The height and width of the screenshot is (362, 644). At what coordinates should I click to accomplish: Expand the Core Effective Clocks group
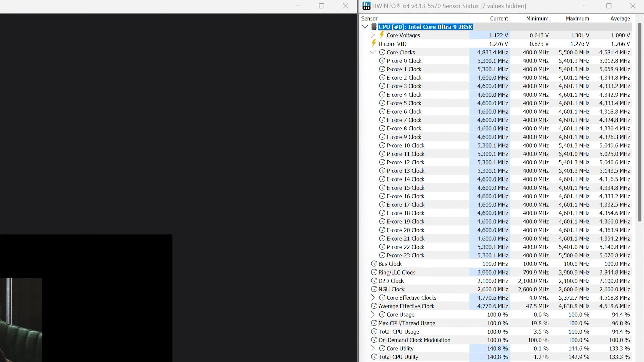[x=373, y=298]
